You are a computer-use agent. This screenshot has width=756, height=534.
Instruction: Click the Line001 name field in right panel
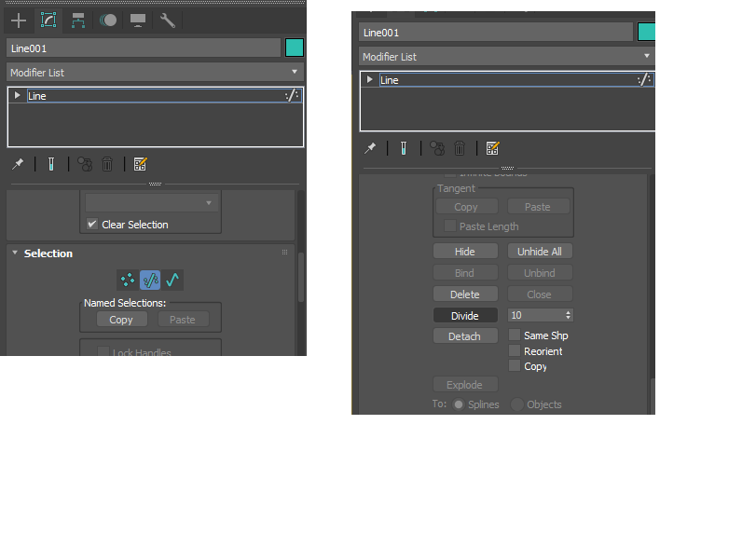click(496, 33)
